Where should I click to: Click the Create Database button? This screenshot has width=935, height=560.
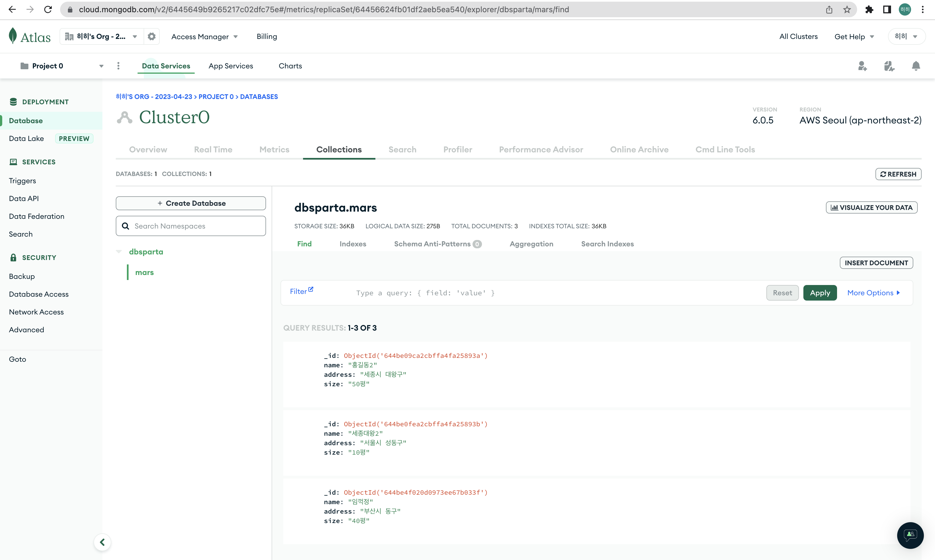191,203
